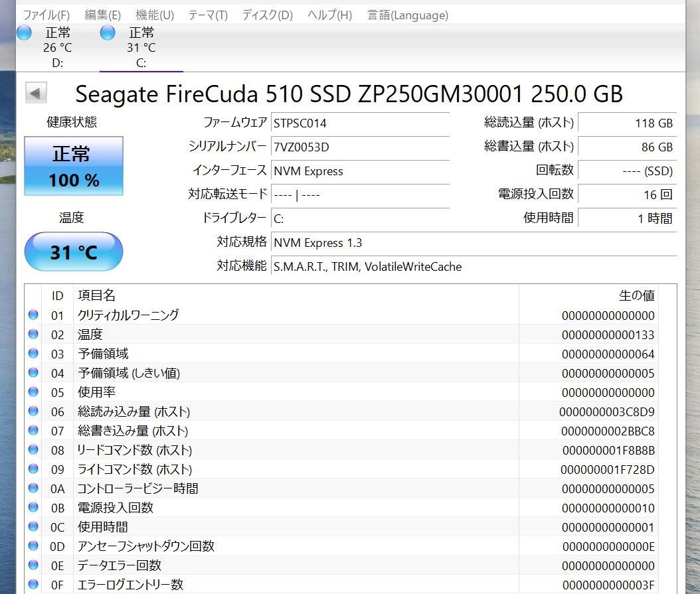Click status icon for row 0F エラーログエントリー数

pyautogui.click(x=33, y=584)
